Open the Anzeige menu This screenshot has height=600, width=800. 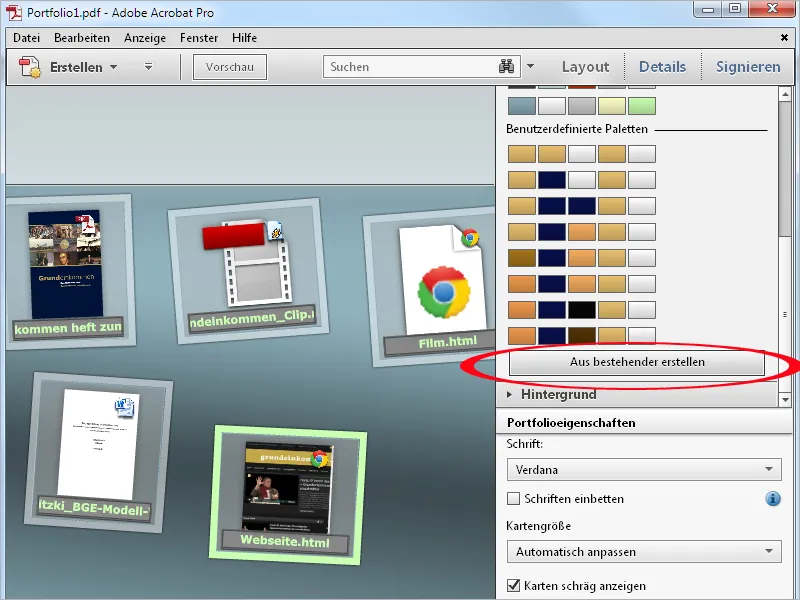[x=145, y=38]
